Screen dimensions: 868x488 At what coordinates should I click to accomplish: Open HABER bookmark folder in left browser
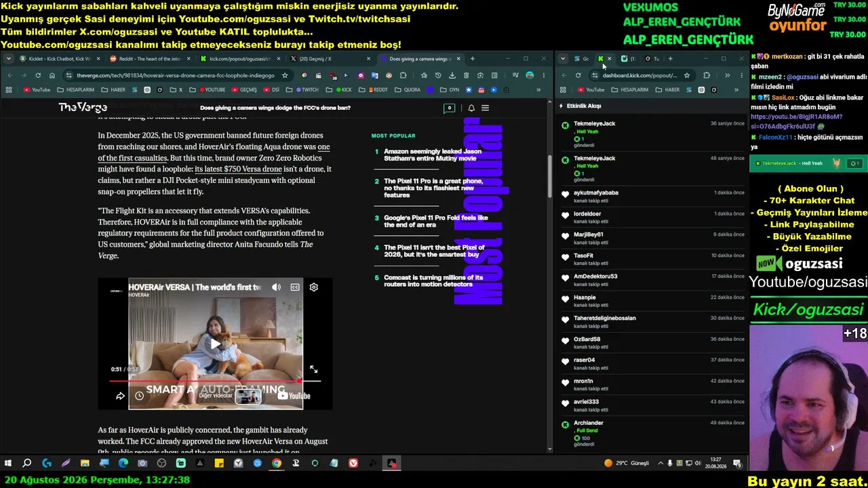pos(113,89)
